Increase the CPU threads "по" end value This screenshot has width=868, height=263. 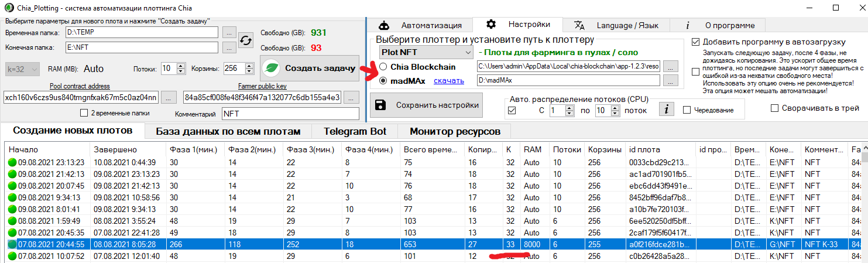pyautogui.click(x=616, y=108)
